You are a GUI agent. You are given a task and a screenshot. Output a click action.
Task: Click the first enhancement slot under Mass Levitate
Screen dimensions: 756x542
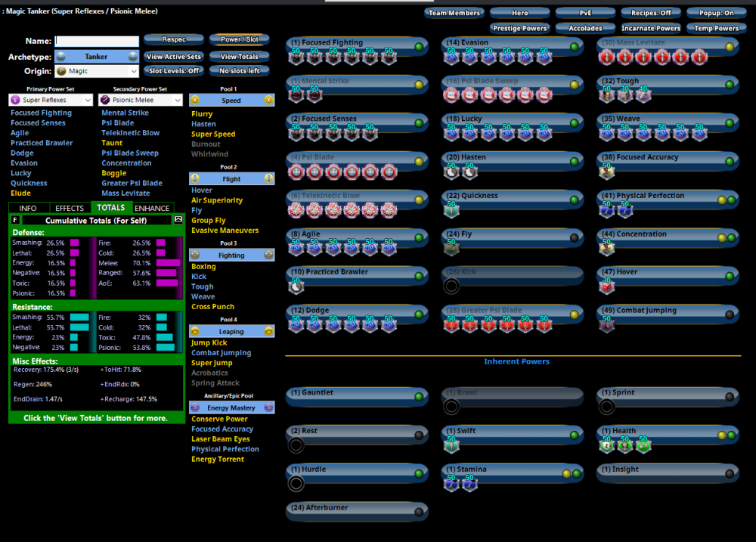(x=606, y=57)
